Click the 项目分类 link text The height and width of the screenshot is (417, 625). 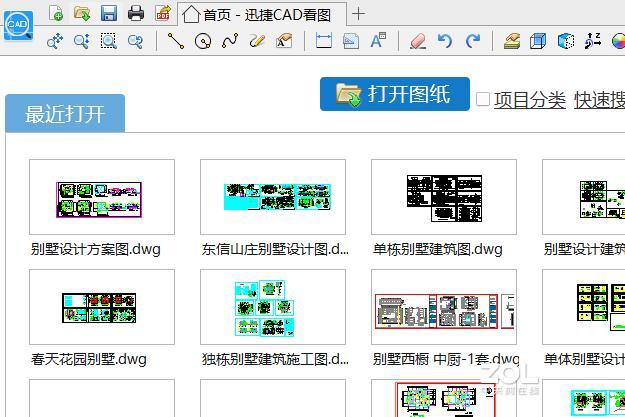pos(530,100)
